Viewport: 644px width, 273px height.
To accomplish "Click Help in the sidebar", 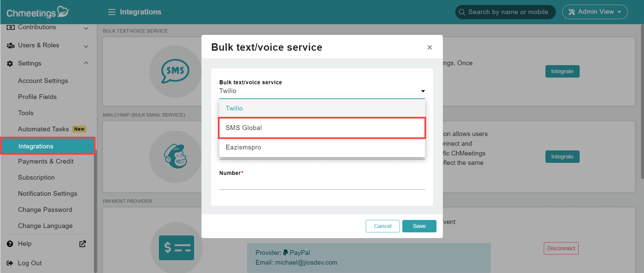I will pyautogui.click(x=25, y=244).
